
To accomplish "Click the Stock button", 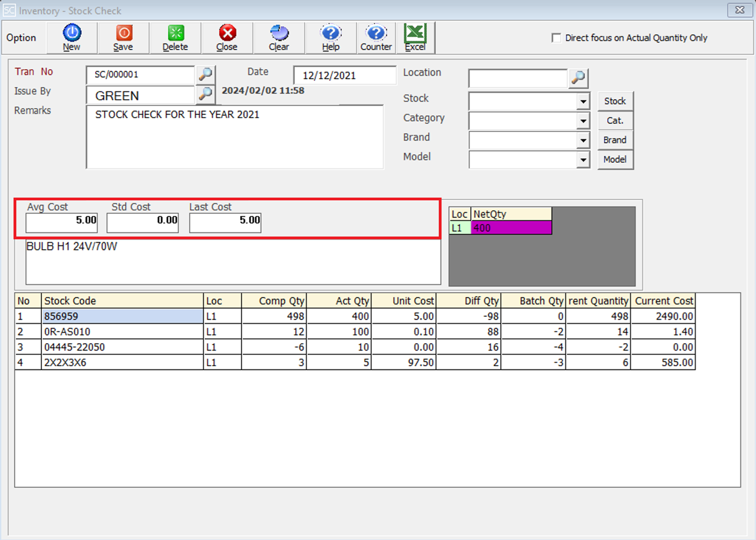I will pos(615,101).
